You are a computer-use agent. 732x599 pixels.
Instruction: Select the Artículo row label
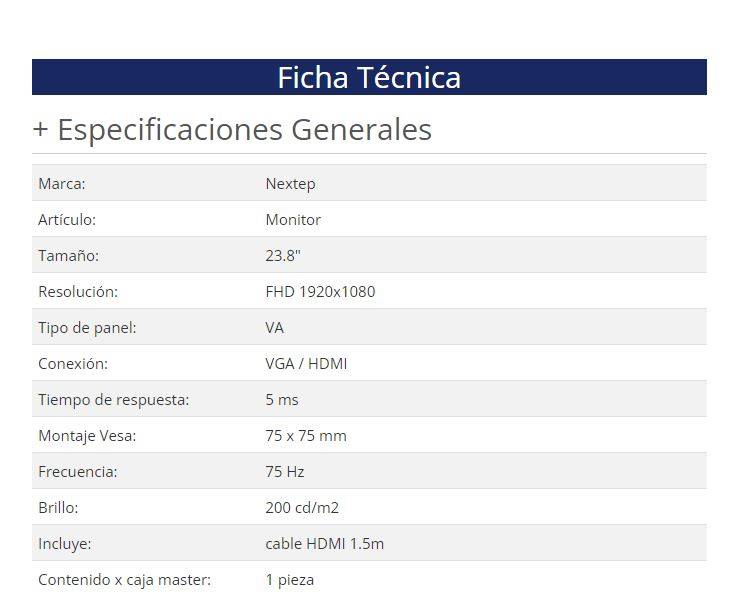tap(67, 220)
